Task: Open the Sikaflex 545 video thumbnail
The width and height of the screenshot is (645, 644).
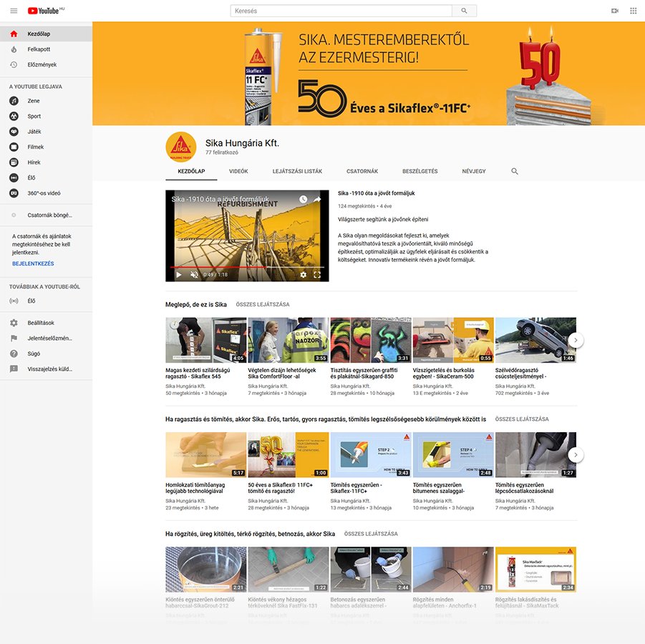Action: [x=206, y=340]
